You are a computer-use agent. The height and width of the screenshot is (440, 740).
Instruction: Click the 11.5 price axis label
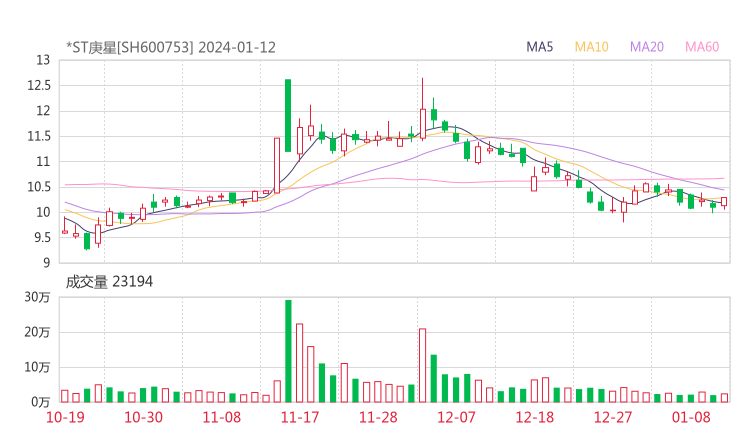(39, 136)
